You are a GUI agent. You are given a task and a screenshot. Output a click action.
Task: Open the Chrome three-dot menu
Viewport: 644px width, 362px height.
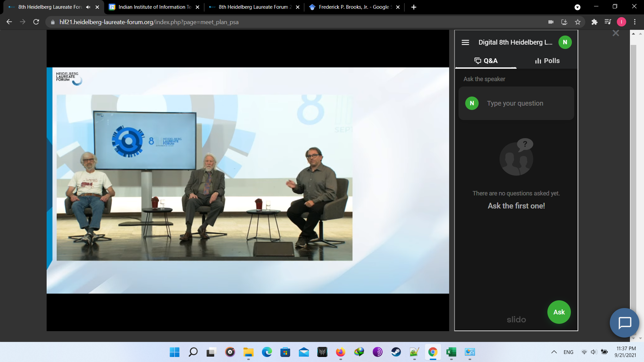pyautogui.click(x=635, y=22)
